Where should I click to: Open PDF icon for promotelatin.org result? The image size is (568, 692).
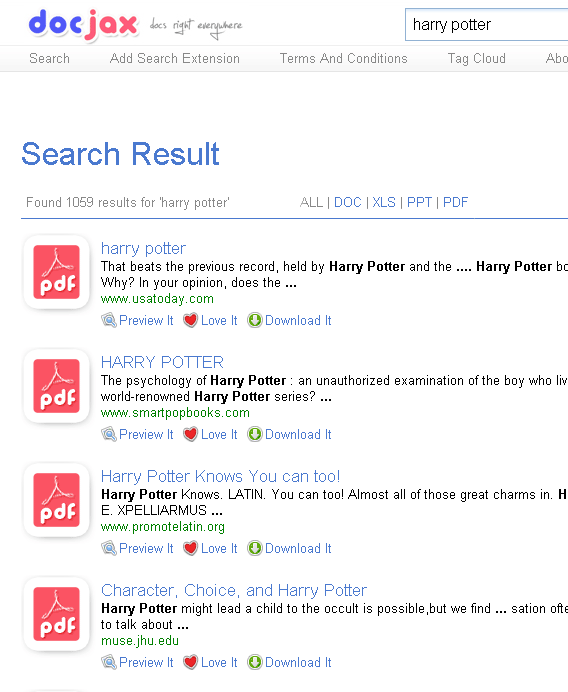tap(56, 500)
